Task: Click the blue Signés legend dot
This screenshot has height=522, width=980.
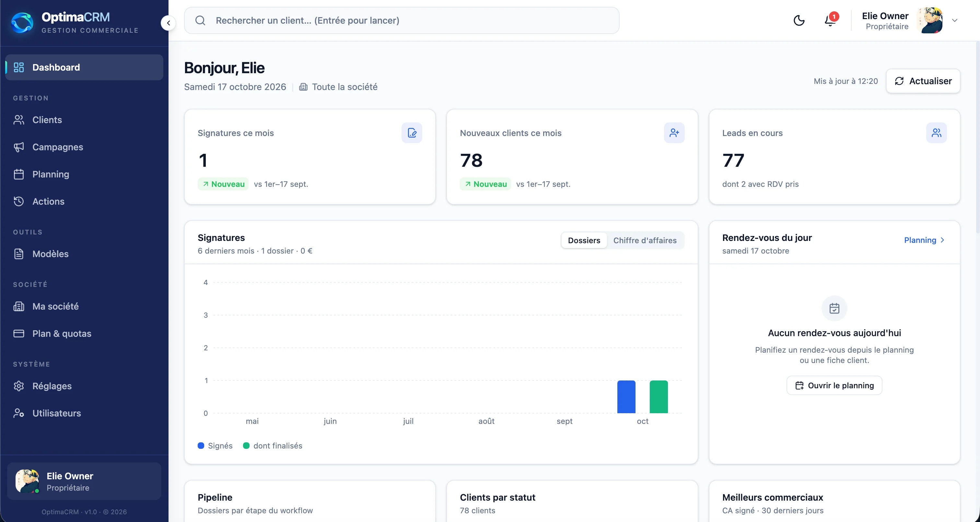Action: coord(201,446)
